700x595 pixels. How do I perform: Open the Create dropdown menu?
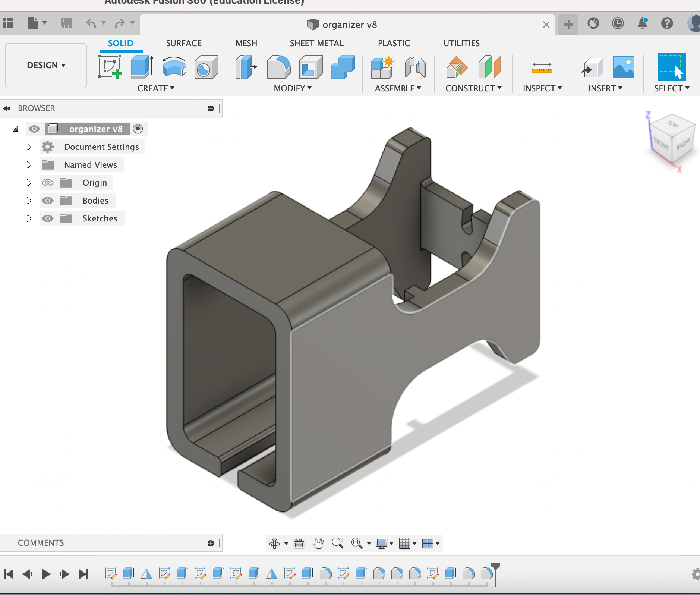tap(156, 88)
